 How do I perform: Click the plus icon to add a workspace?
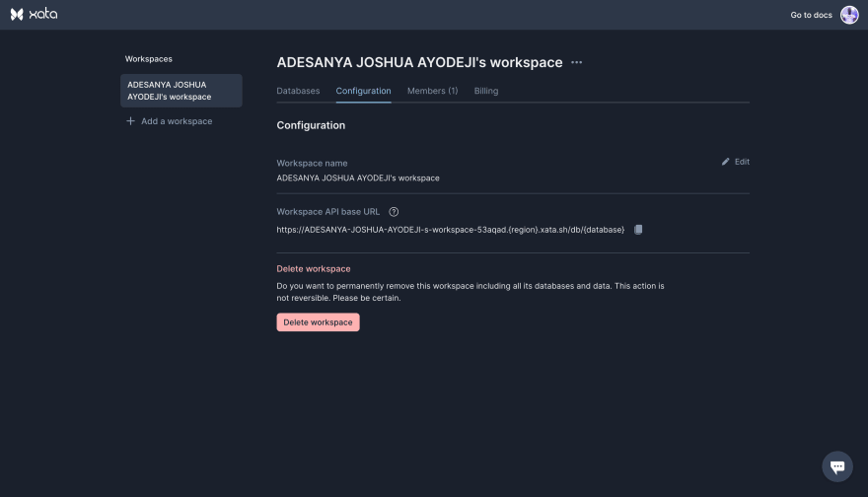tap(130, 121)
